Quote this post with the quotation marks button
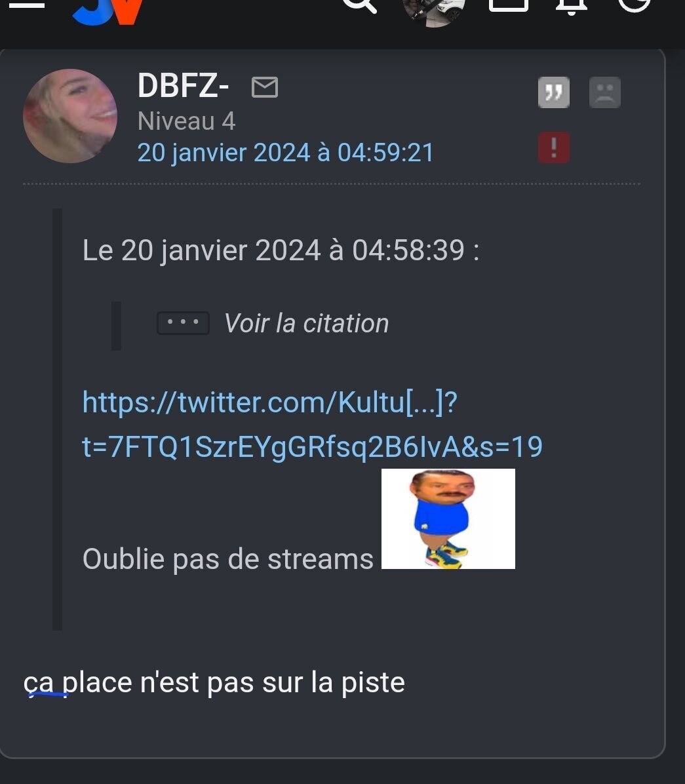Screen dimensions: 685x784 click(553, 92)
